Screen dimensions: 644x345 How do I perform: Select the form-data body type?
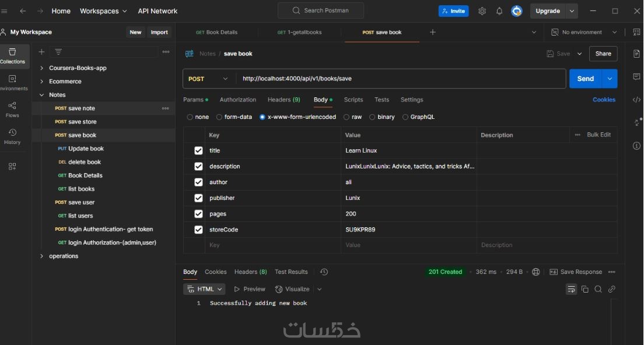(219, 117)
